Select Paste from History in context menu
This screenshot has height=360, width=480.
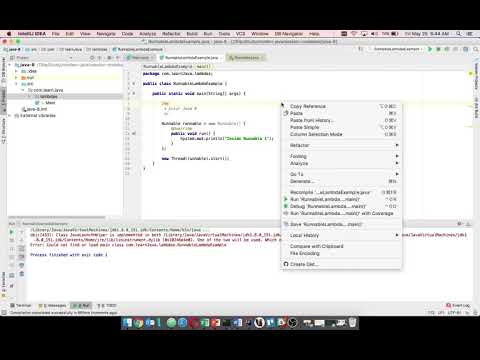342,120
